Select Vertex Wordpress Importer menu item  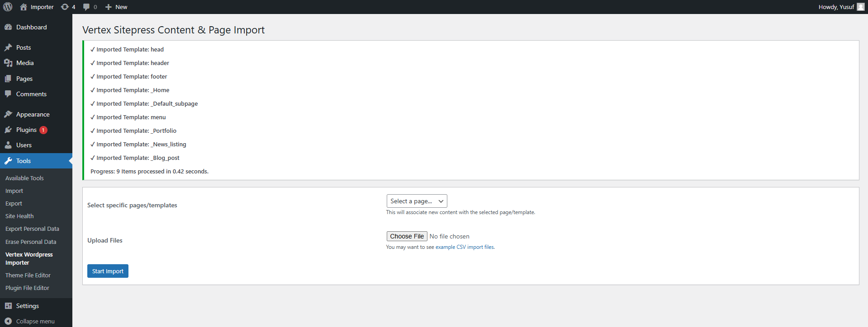pyautogui.click(x=29, y=258)
